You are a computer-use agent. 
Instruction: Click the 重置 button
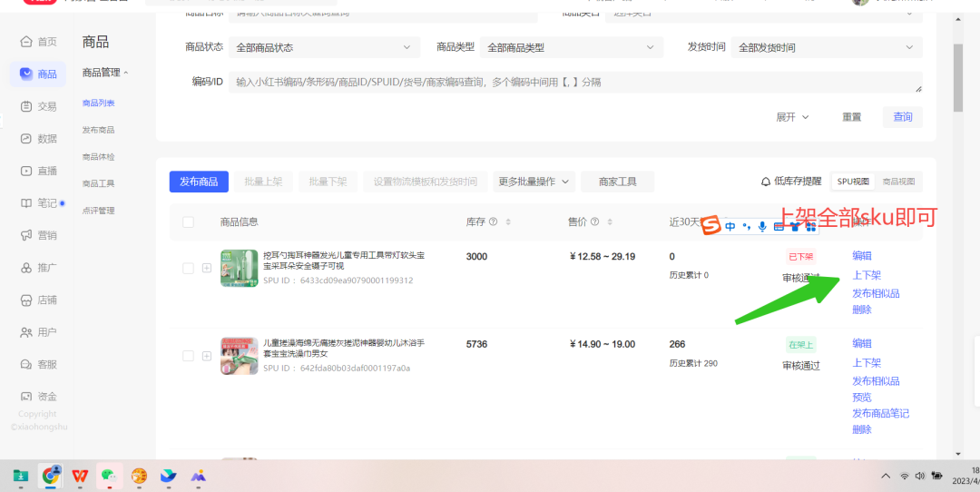click(851, 117)
